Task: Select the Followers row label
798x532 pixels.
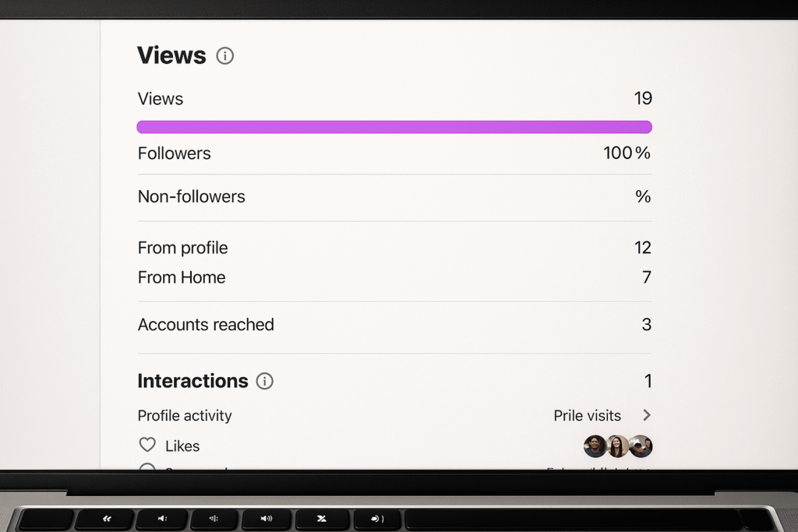Action: (x=175, y=153)
